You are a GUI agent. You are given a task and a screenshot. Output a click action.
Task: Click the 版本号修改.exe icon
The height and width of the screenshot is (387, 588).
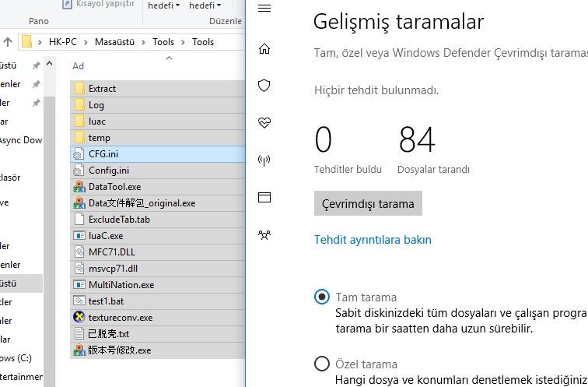tap(79, 350)
